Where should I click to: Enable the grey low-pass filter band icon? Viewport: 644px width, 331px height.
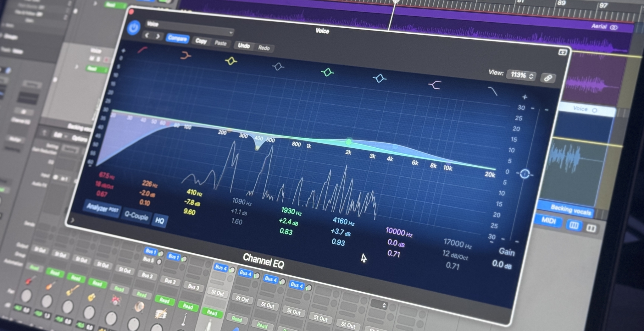point(492,91)
